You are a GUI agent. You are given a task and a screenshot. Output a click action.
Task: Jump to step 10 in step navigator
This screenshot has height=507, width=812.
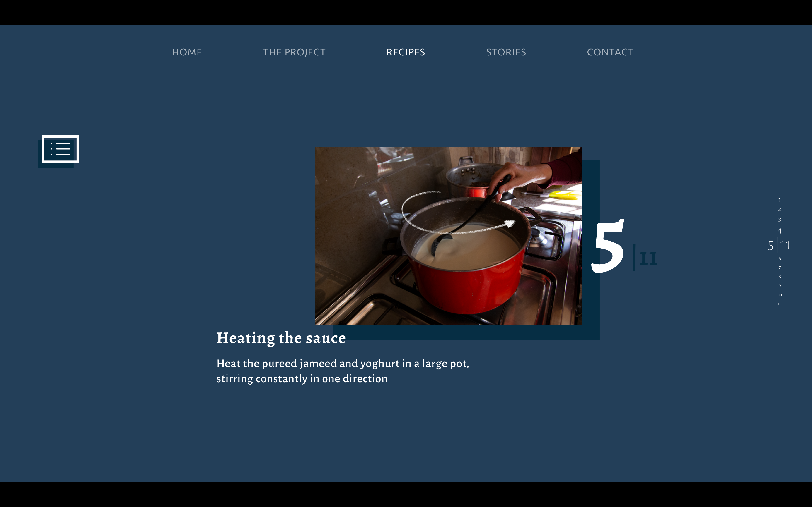coord(779,295)
